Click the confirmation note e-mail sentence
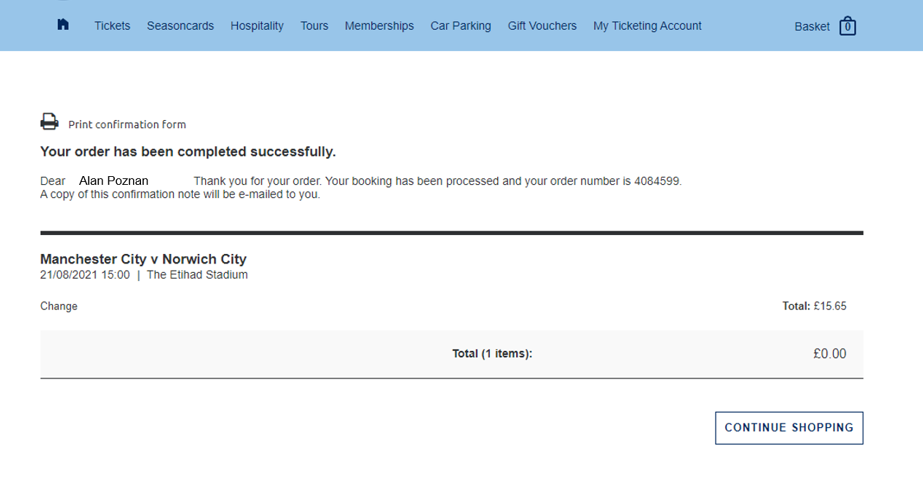 (x=180, y=194)
